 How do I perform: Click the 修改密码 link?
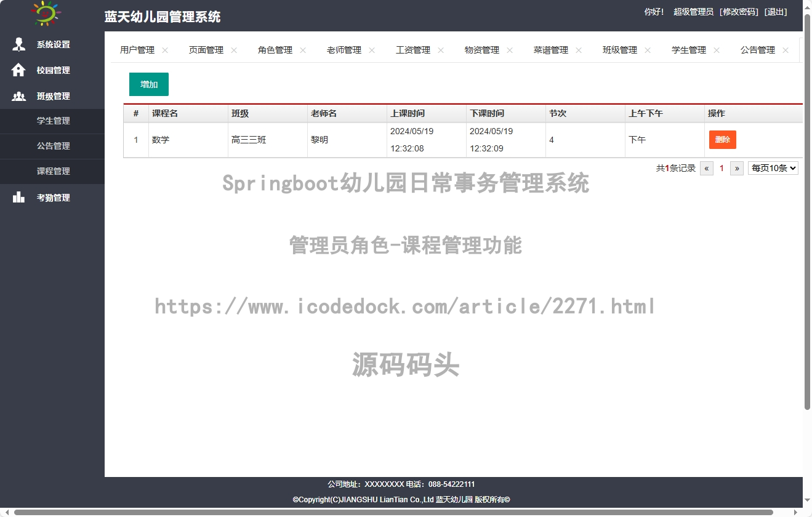point(739,12)
